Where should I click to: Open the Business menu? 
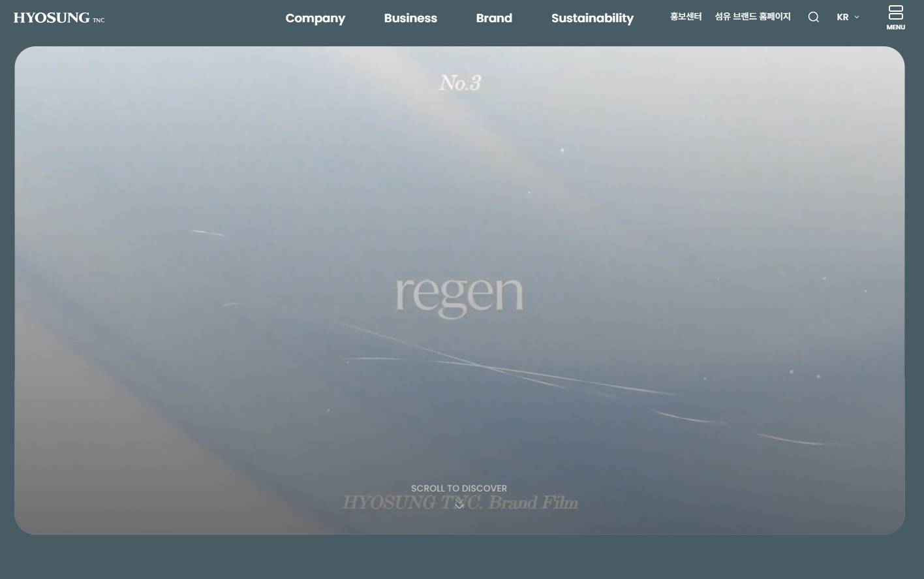(x=410, y=18)
